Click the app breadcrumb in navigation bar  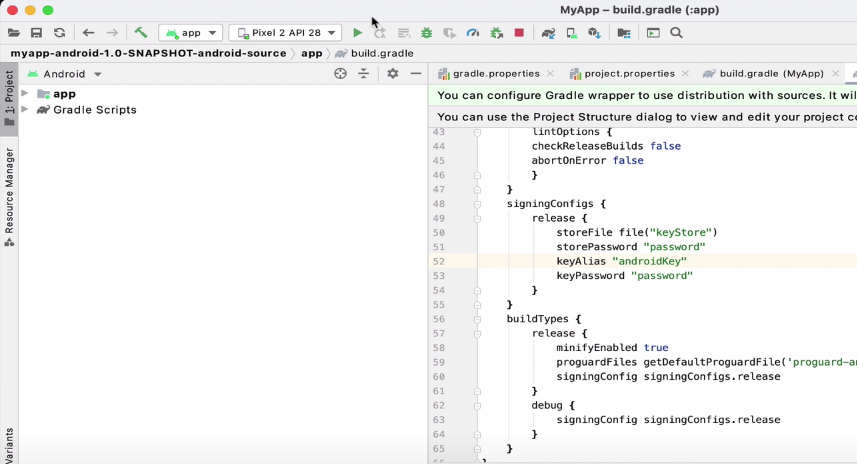(x=312, y=53)
